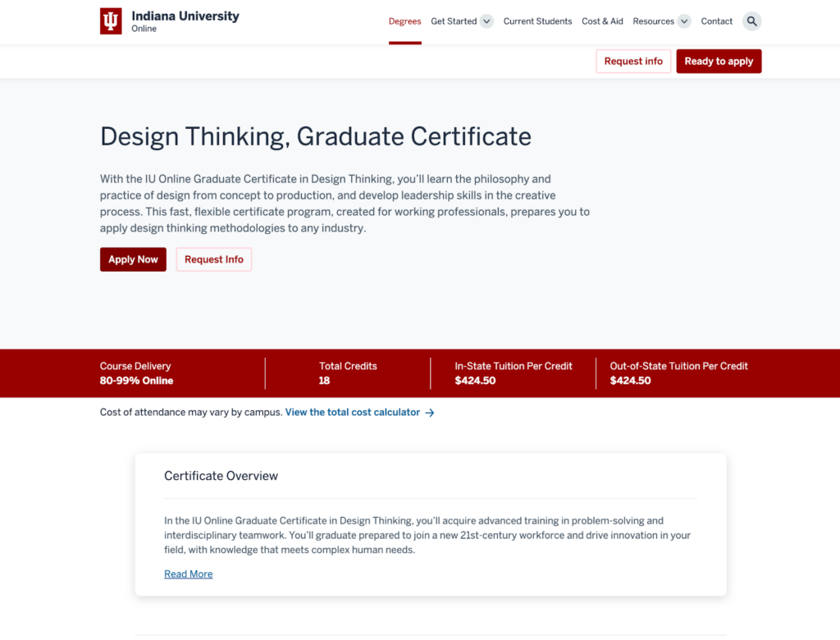Viewport: 840px width, 640px height.
Task: Click Read More in Certificate Overview
Action: 188,574
